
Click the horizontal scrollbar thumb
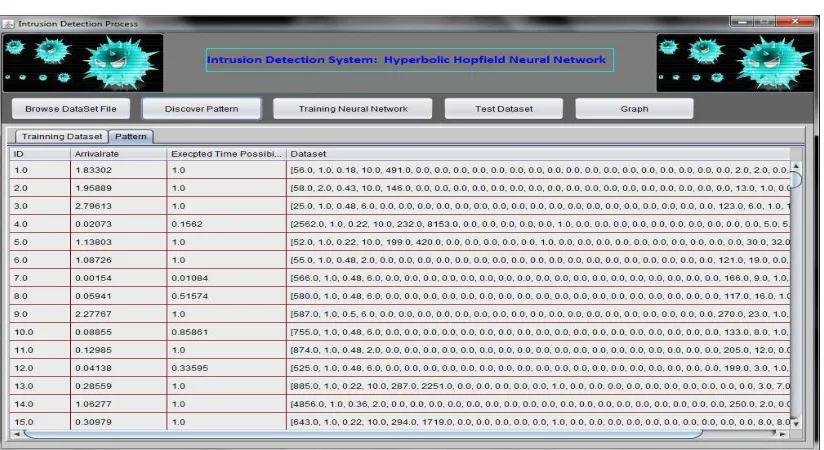[x=363, y=434]
